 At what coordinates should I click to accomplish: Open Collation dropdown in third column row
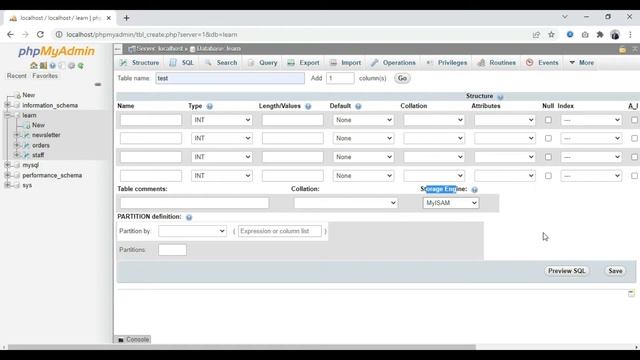434,157
